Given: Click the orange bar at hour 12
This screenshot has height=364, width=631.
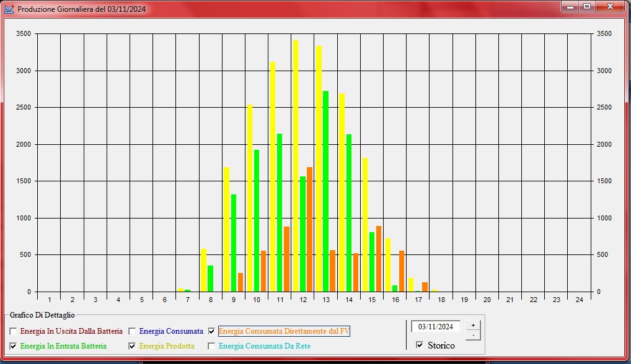Looking at the screenshot, I should pyautogui.click(x=309, y=229).
